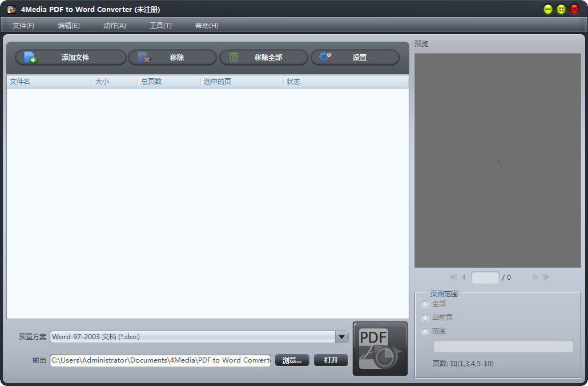The height and width of the screenshot is (386, 588).
Task: Click the Remove (移除) button
Action: tap(172, 58)
